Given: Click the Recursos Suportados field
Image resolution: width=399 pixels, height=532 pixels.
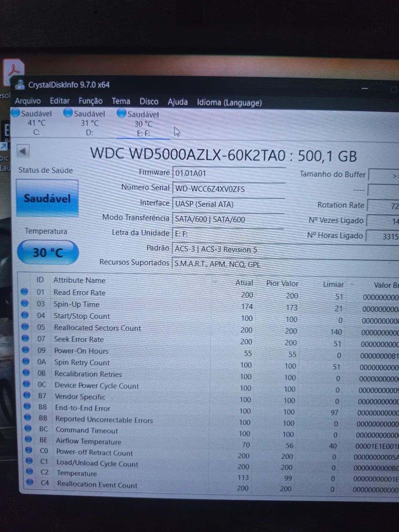Looking at the screenshot, I should [x=286, y=264].
